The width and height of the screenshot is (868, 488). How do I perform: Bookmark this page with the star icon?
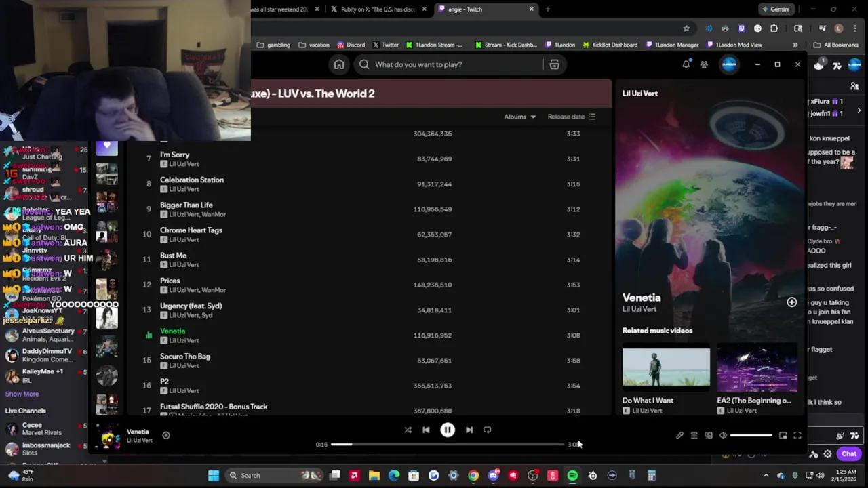point(686,28)
